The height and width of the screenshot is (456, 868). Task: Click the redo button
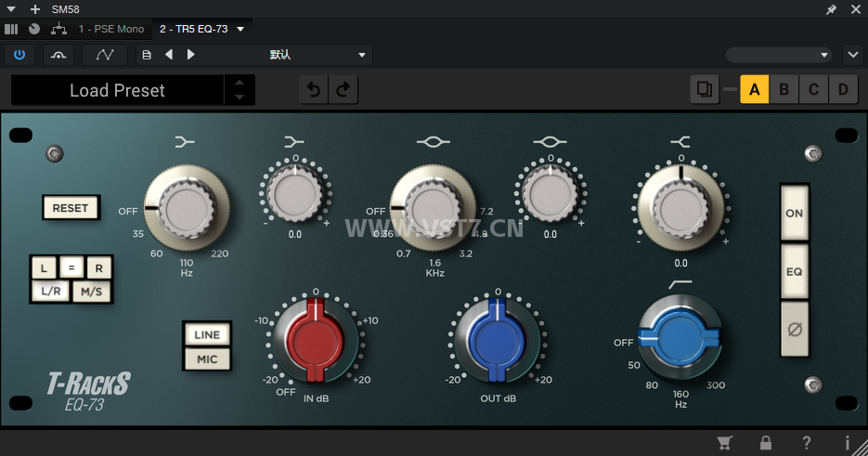point(343,90)
